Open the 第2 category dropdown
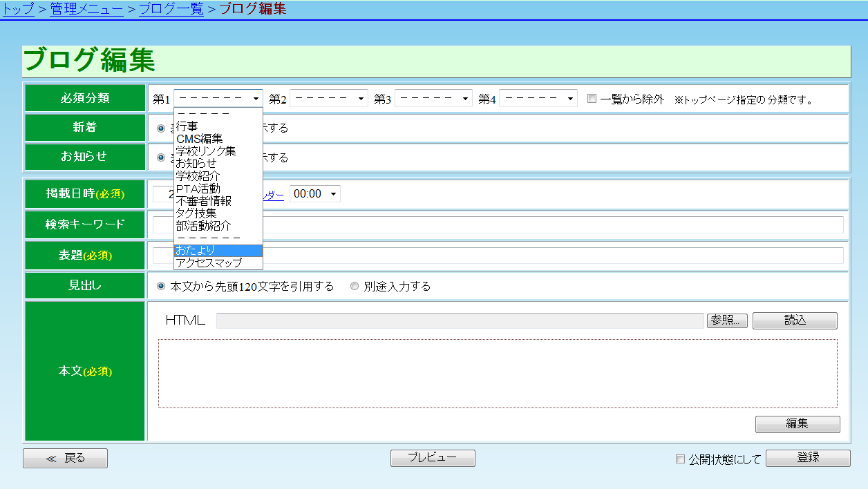Viewport: 868px width, 489px height. 329,99
